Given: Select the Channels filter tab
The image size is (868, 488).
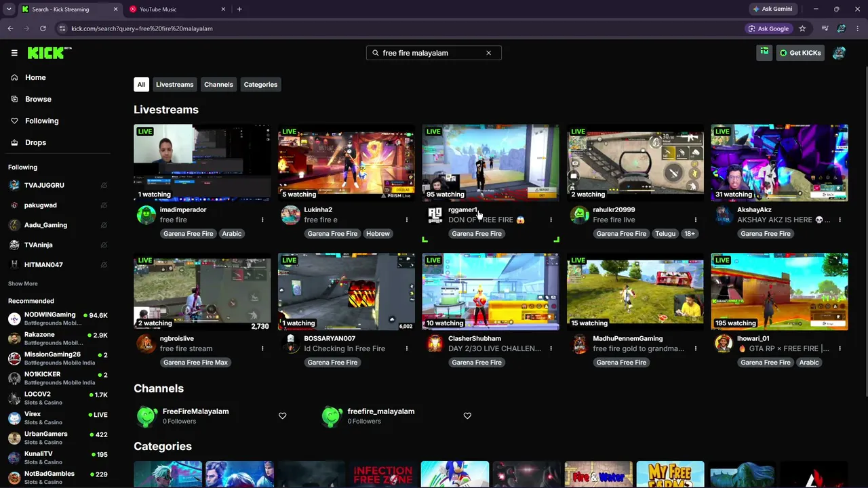Looking at the screenshot, I should tap(218, 85).
